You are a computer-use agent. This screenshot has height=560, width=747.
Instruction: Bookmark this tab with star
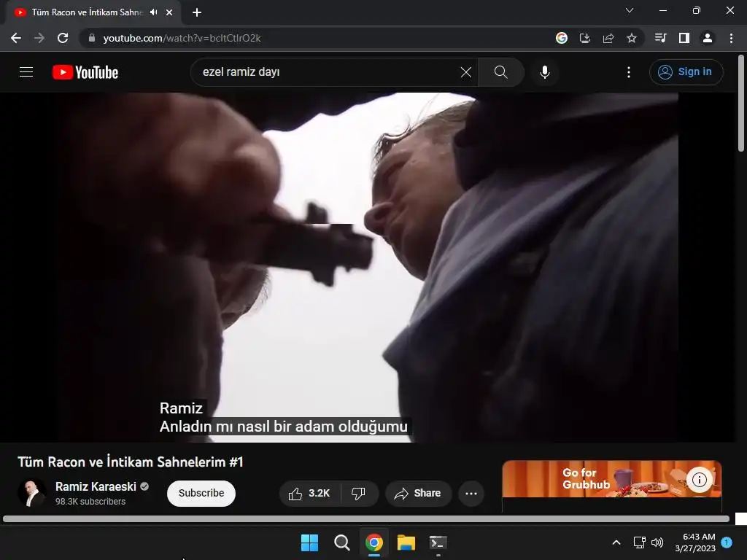(632, 38)
